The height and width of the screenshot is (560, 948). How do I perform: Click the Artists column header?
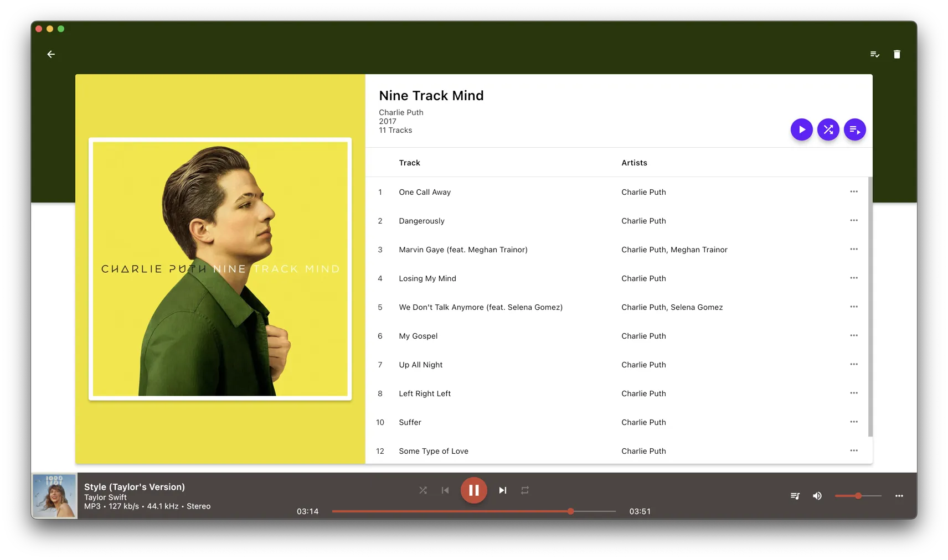634,163
